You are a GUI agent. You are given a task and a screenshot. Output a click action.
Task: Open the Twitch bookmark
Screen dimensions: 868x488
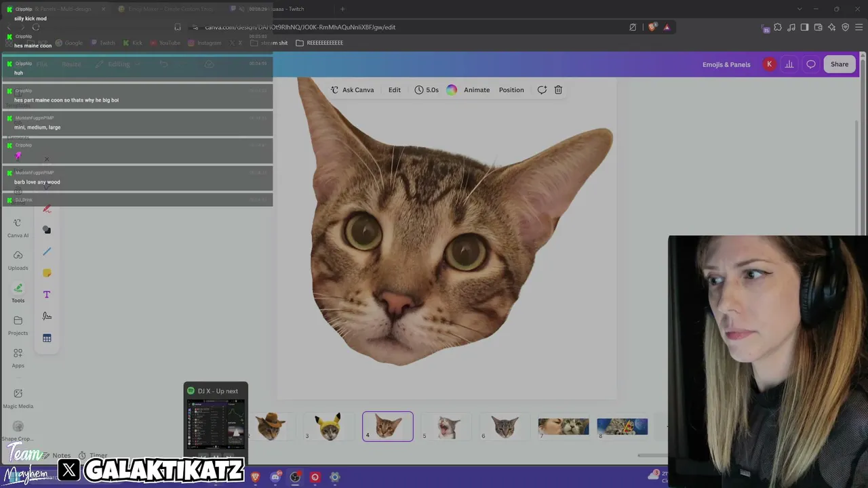(x=103, y=43)
